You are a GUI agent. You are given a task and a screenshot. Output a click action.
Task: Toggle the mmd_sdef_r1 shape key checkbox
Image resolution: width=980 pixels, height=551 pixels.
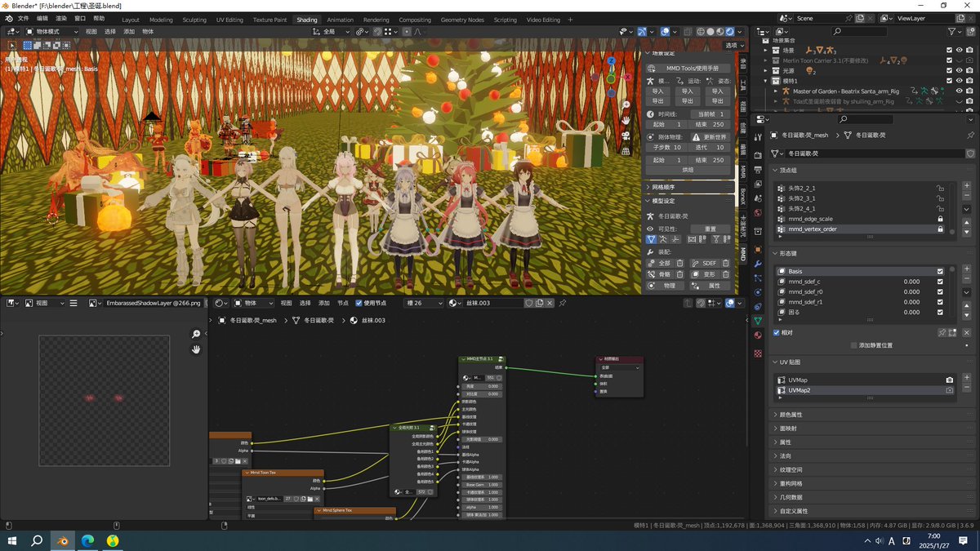[941, 302]
